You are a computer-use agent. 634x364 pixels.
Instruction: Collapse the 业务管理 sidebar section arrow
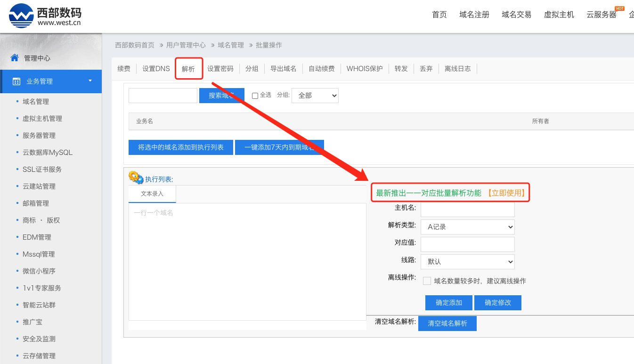[x=90, y=81]
